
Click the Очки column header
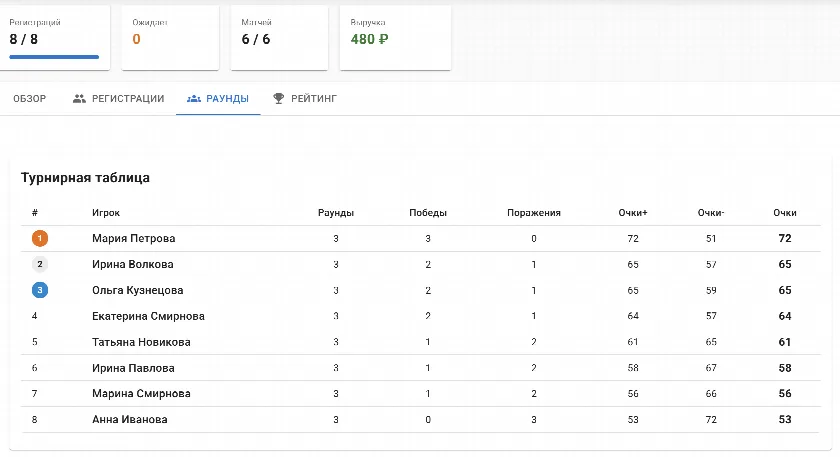pos(784,213)
